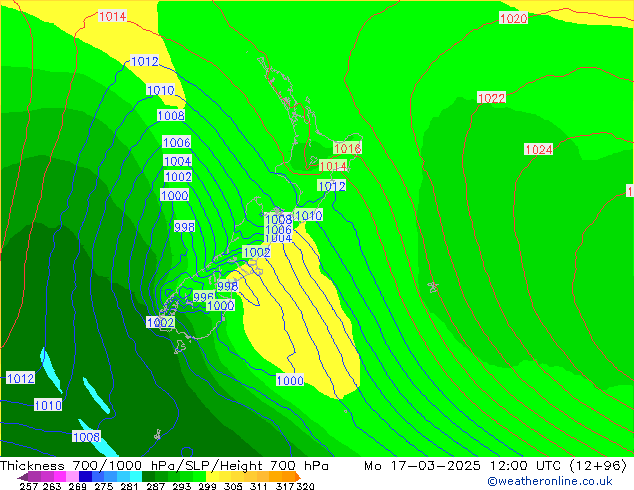Screen dimensions: 634x490
Task: Click the red 1016 isobar label
Action: (347, 148)
